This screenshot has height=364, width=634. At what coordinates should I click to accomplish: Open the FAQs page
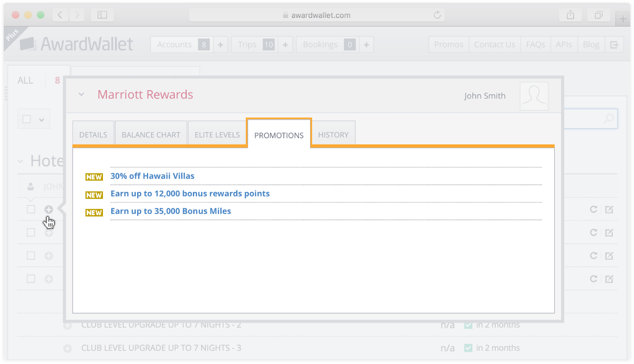point(536,45)
